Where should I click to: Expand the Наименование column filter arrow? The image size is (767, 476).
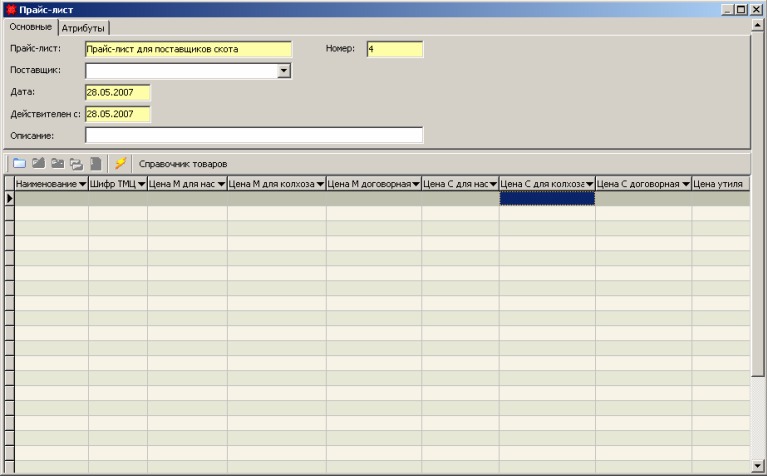pyautogui.click(x=82, y=184)
